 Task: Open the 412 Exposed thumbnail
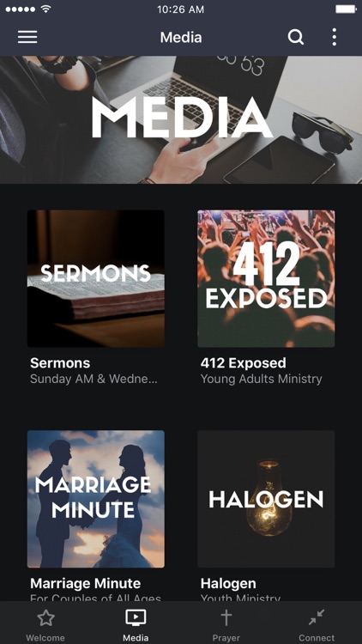[266, 278]
